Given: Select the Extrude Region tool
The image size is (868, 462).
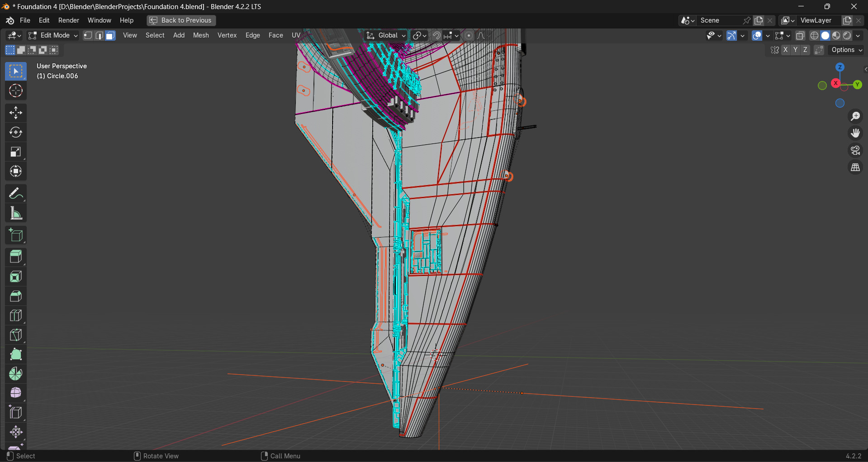Looking at the screenshot, I should pos(16,257).
